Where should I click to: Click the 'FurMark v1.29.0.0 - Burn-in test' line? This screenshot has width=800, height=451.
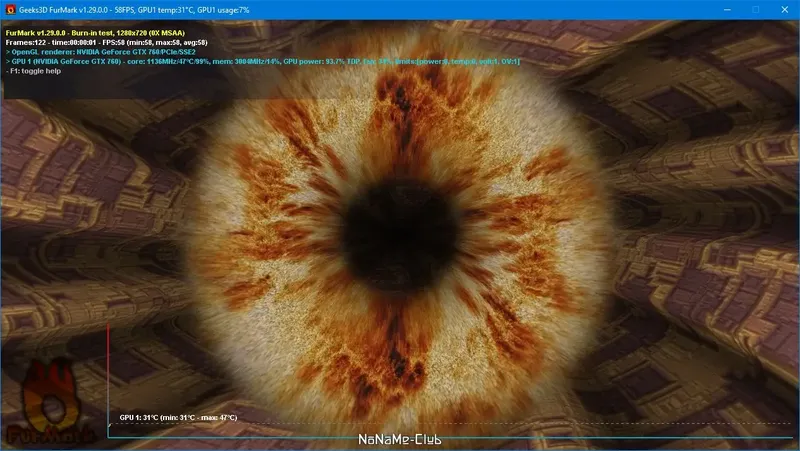(95, 33)
